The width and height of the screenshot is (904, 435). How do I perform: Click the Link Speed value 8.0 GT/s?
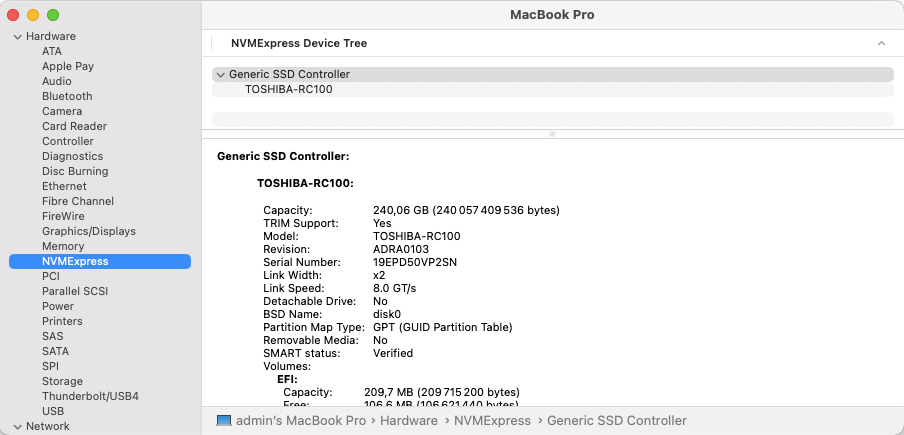[x=394, y=288]
